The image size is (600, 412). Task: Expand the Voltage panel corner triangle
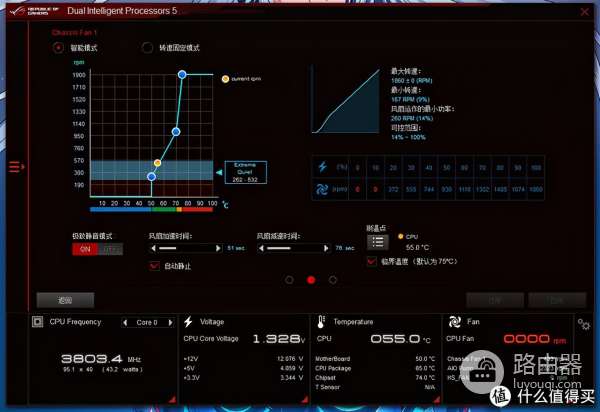305,399
